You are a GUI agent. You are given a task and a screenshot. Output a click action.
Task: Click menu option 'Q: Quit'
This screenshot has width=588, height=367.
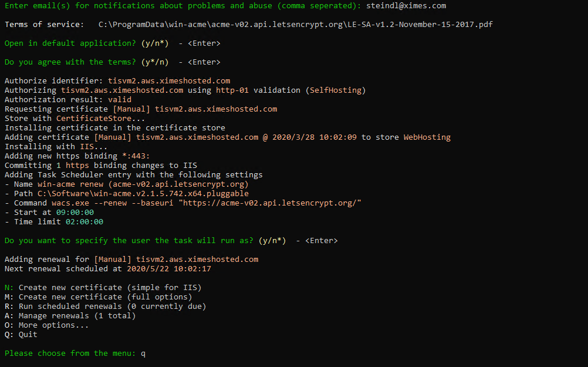(x=21, y=334)
